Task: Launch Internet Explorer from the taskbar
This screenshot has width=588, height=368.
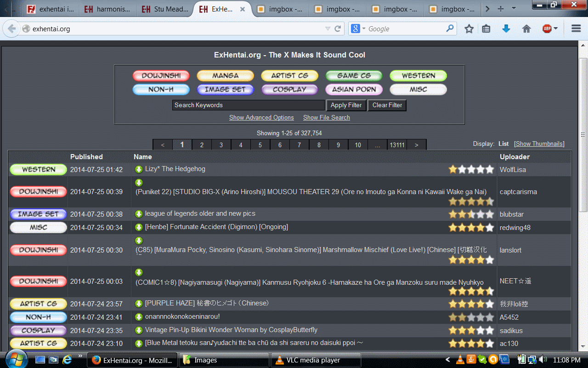Action: click(67, 359)
